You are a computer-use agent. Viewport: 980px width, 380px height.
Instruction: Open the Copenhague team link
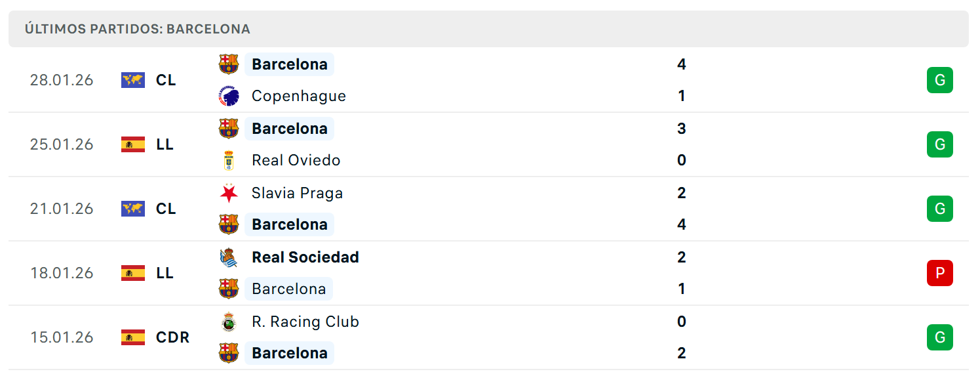pos(299,96)
